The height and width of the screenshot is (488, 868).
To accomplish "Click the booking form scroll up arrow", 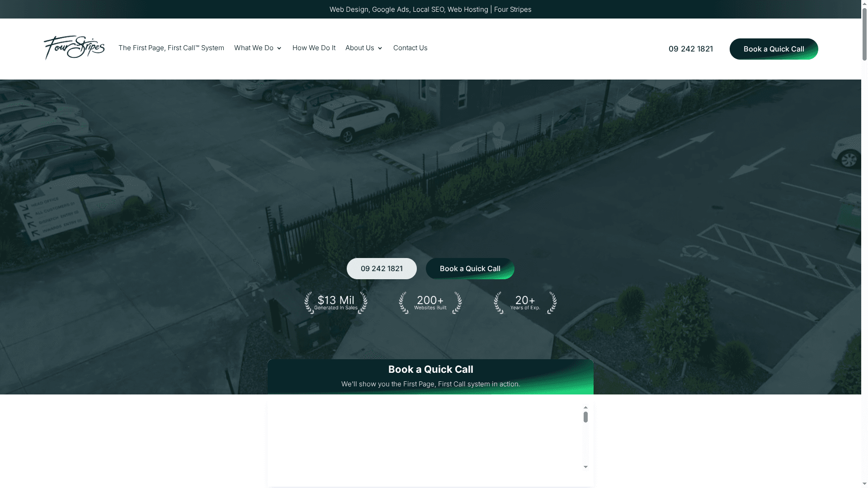I will [585, 408].
